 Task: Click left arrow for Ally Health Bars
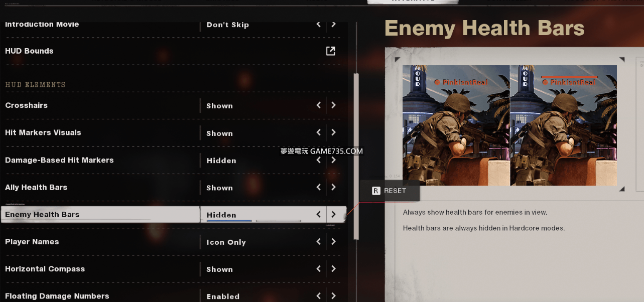(319, 187)
